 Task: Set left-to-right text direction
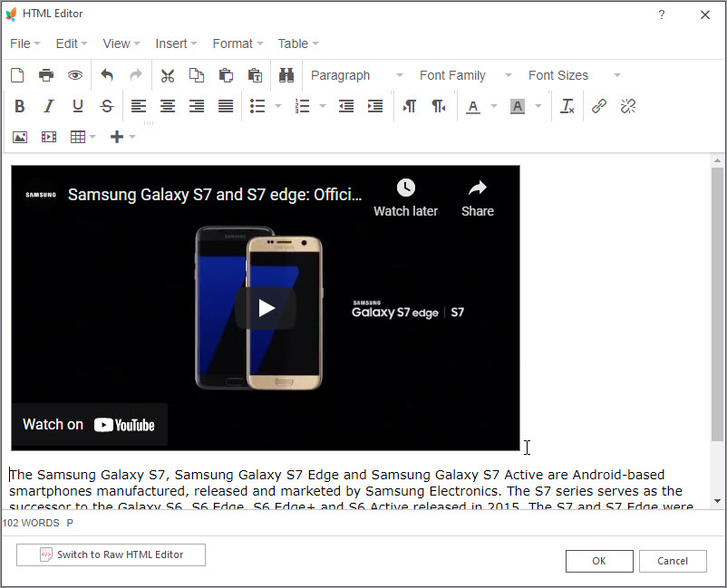409,106
